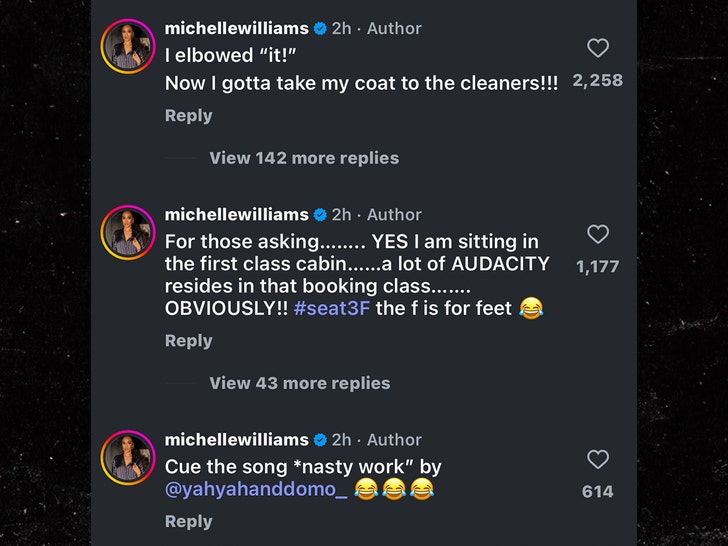The width and height of the screenshot is (728, 546).
Task: Like the "I elbowed it" comment
Action: 597,48
